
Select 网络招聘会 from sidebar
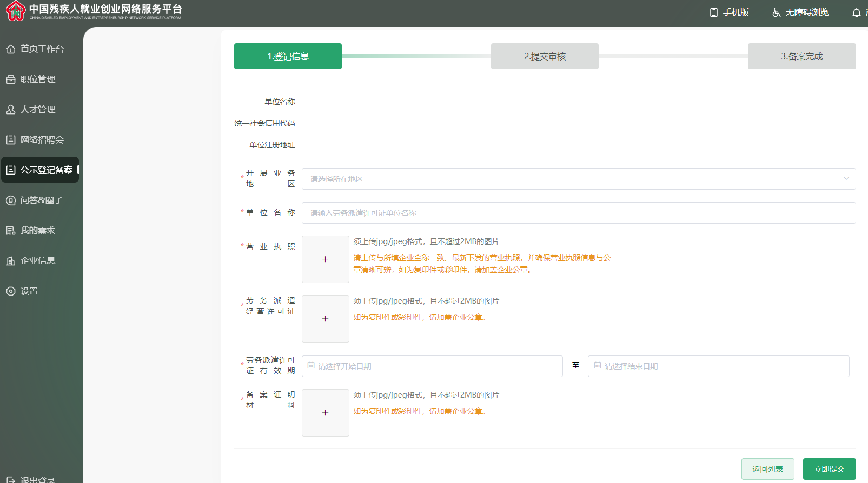tap(42, 140)
